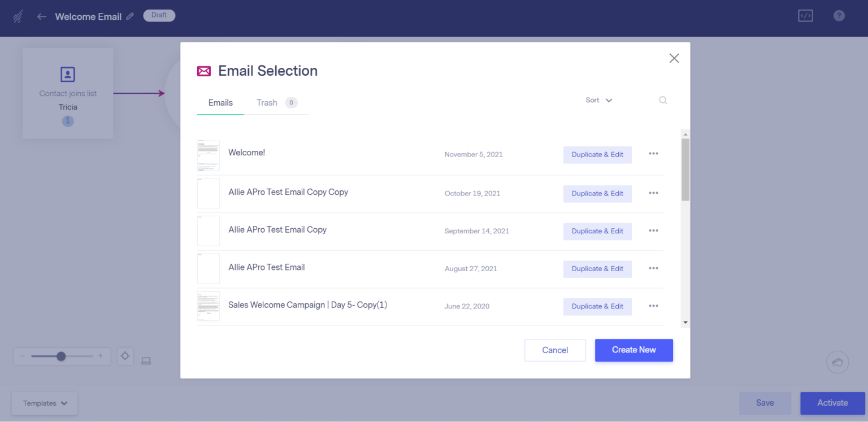This screenshot has width=868, height=422.
Task: Click the Welcome! email thumbnail
Action: (208, 154)
